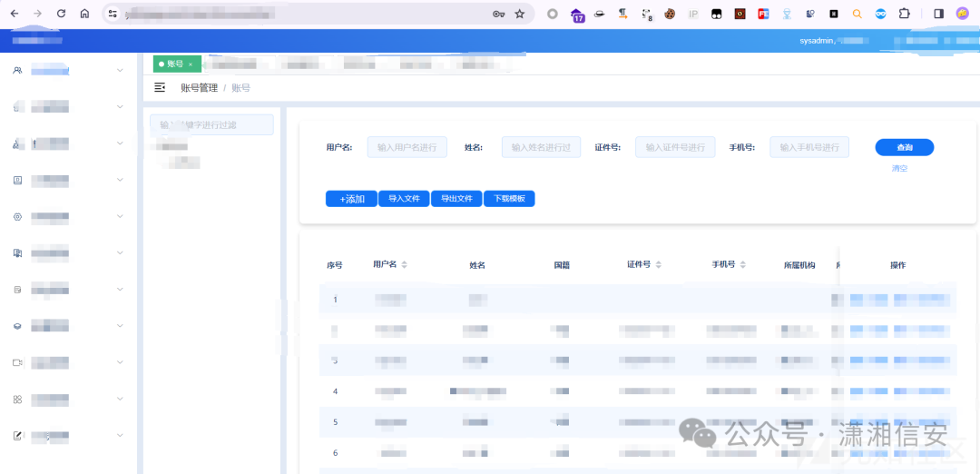The image size is (980, 474).
Task: Click the sort arrows beside 证件号 header
Action: tap(658, 265)
